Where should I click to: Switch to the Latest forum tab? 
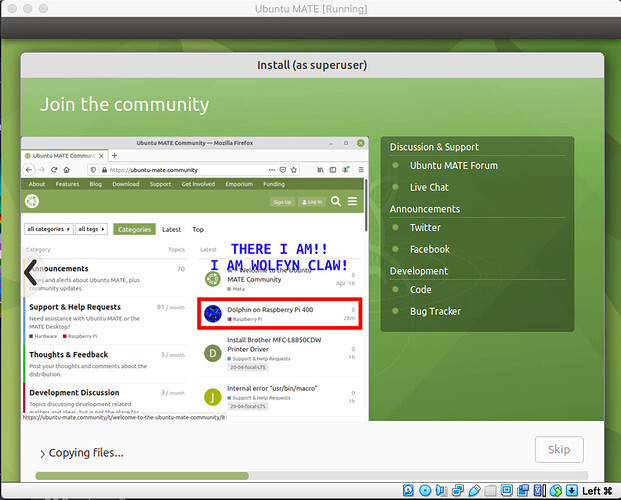(171, 229)
